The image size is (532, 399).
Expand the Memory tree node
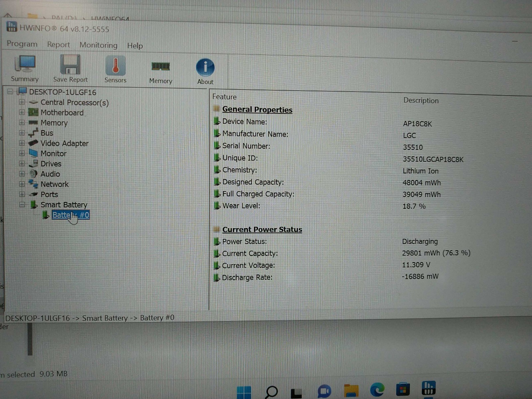point(22,122)
